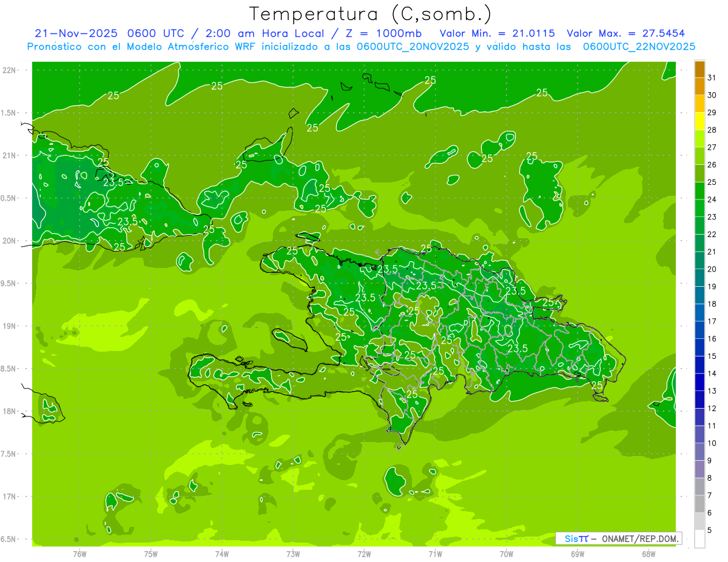The image size is (728, 562).
Task: Click the green 24 degree legend swatch
Action: pos(699,191)
